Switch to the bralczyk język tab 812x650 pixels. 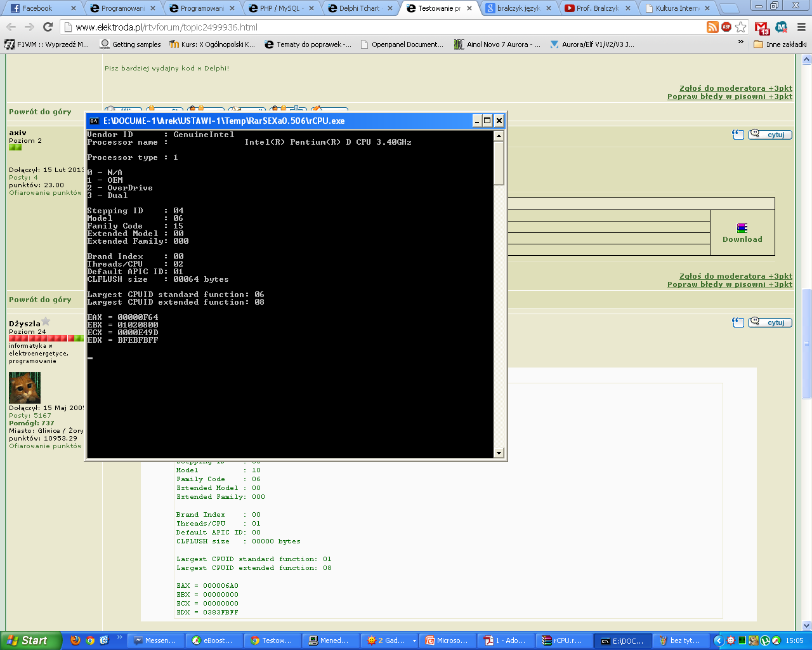tap(519, 8)
